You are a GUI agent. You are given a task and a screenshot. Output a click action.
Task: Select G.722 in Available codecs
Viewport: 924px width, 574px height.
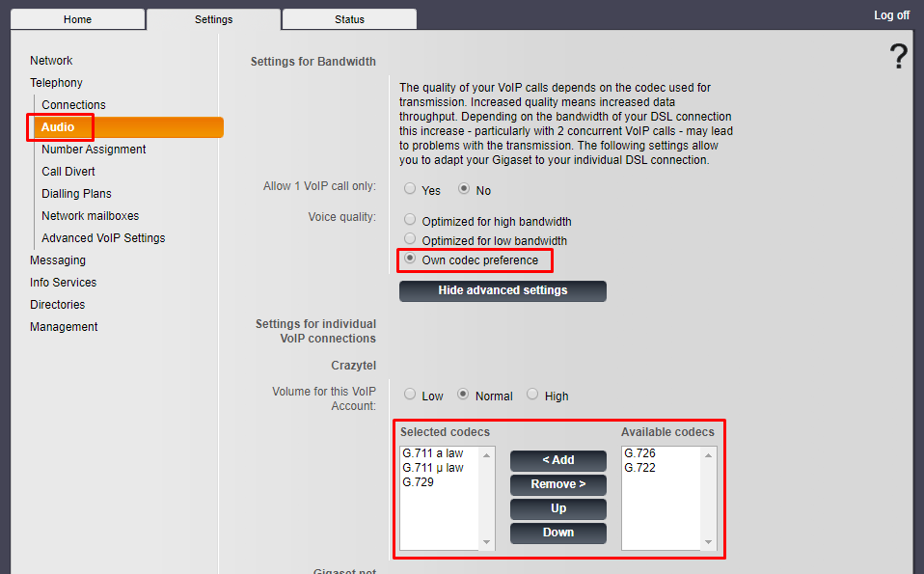point(640,468)
